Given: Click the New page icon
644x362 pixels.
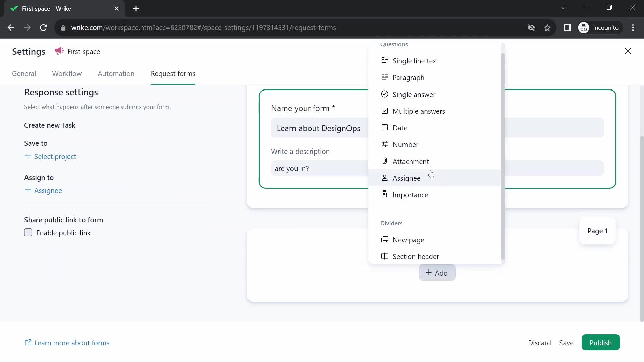Looking at the screenshot, I should pos(385,239).
